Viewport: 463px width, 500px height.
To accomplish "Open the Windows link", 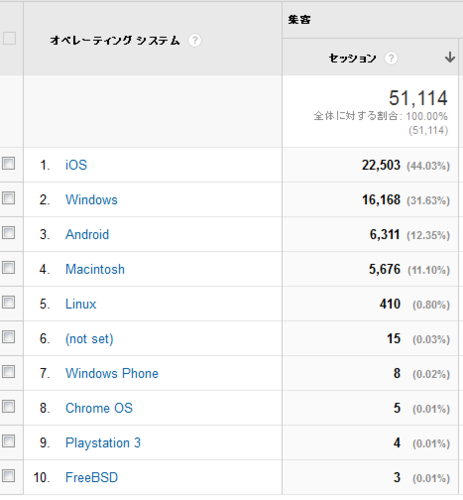I will 91,200.
